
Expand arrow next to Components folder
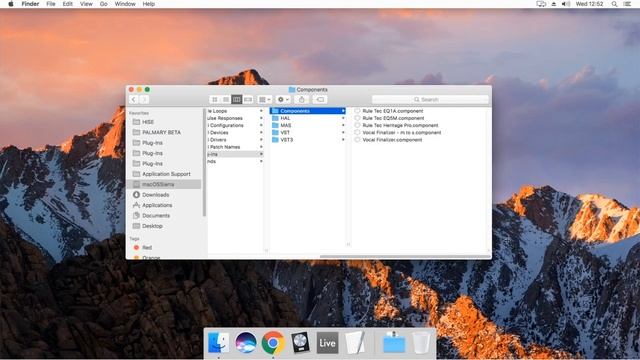343,111
